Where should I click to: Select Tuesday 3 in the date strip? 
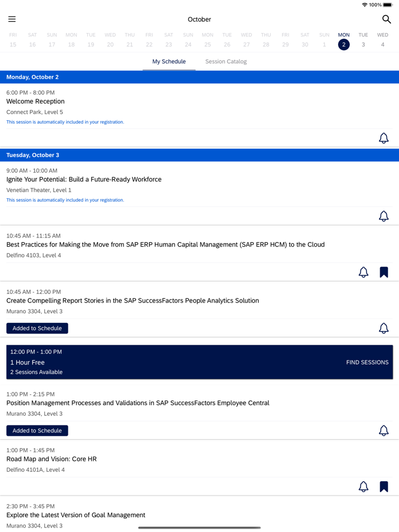point(363,40)
